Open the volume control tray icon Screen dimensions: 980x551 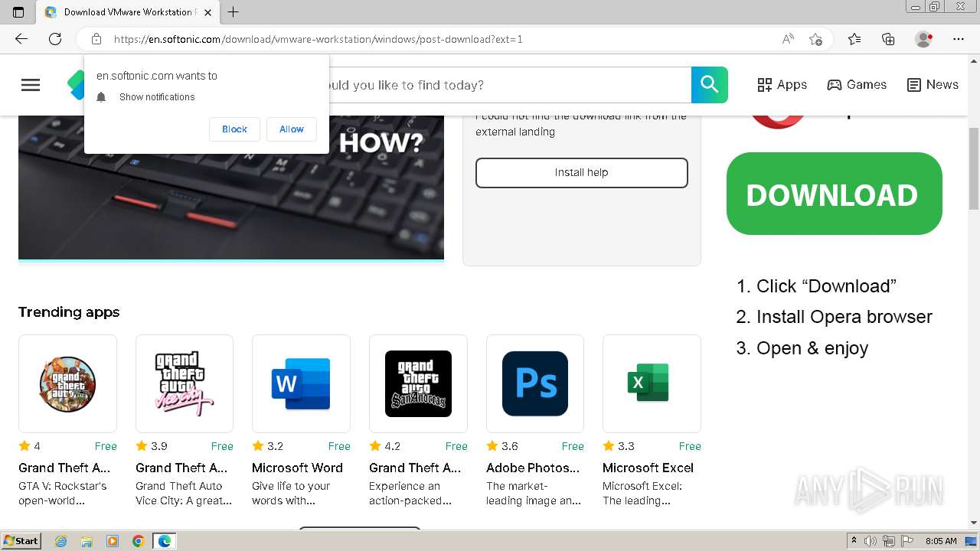point(871,541)
